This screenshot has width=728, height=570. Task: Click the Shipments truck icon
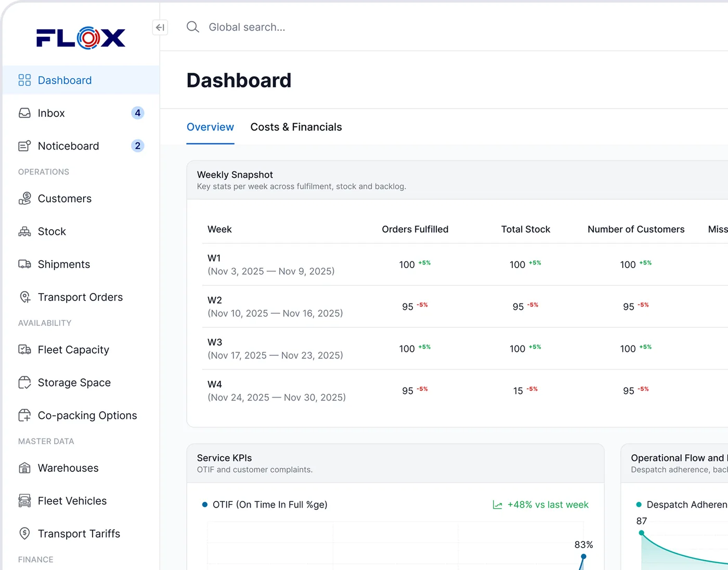(24, 264)
